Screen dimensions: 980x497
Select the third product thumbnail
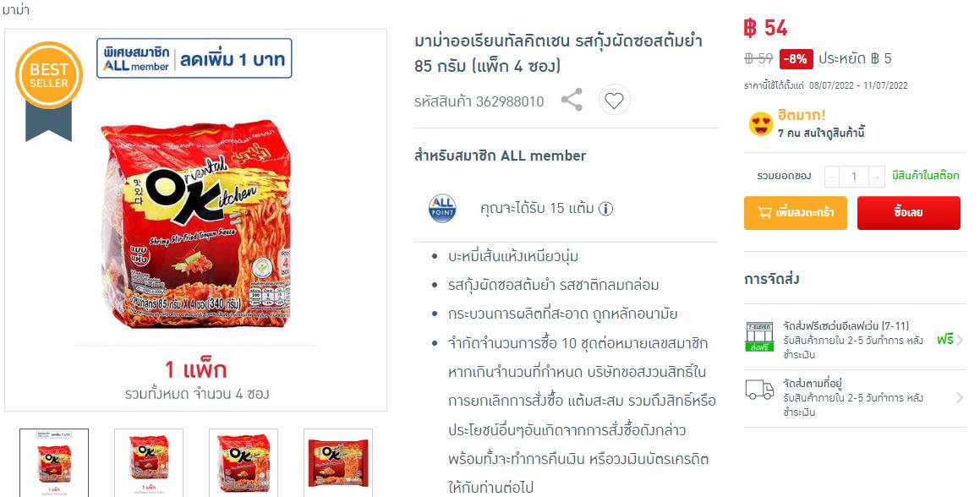click(x=244, y=462)
